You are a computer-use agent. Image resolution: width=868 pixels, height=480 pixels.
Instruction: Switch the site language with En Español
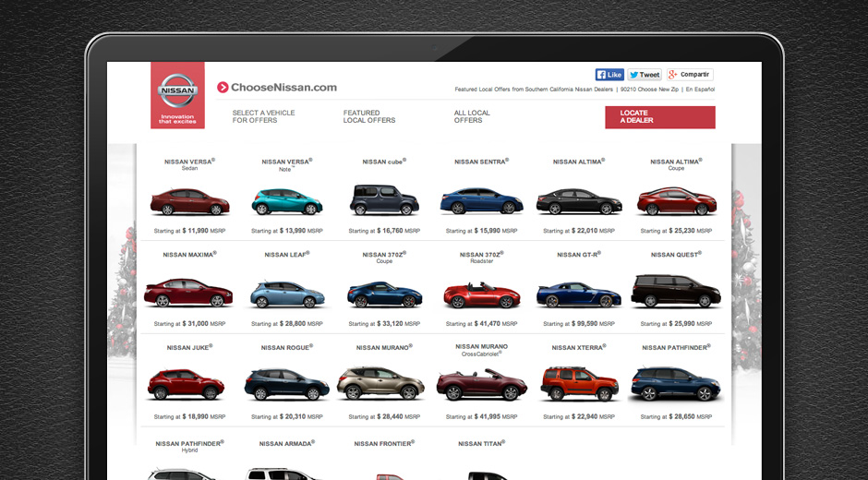point(700,90)
